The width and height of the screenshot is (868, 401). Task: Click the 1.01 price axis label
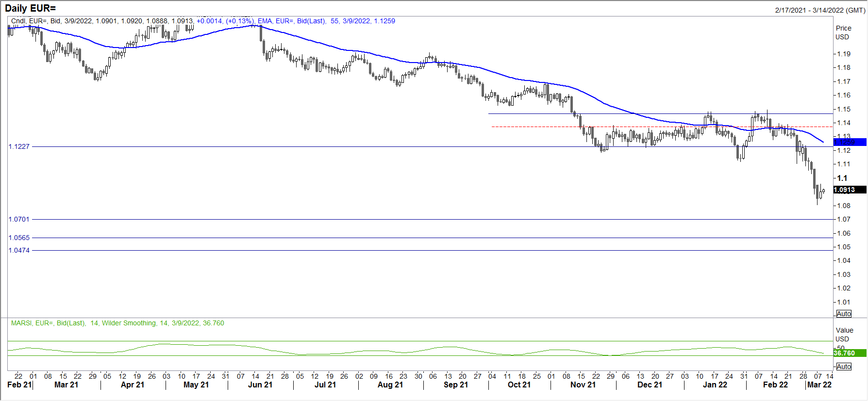tap(844, 302)
